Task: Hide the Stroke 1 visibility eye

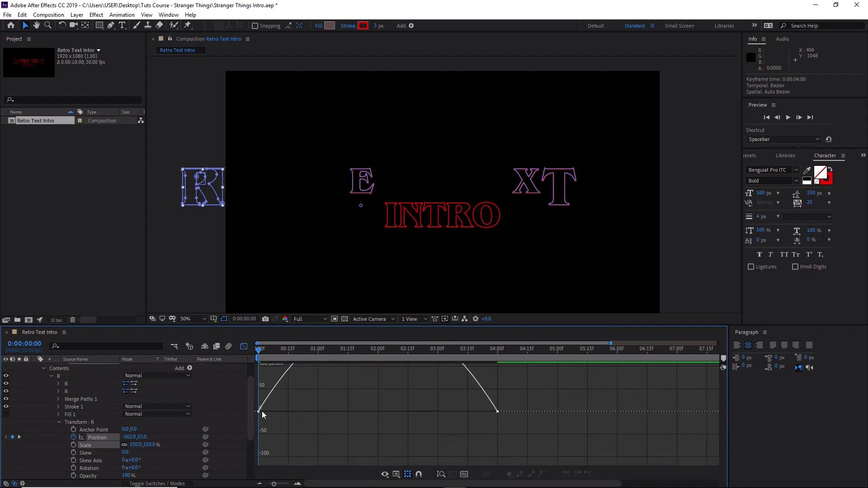Action: click(6, 407)
